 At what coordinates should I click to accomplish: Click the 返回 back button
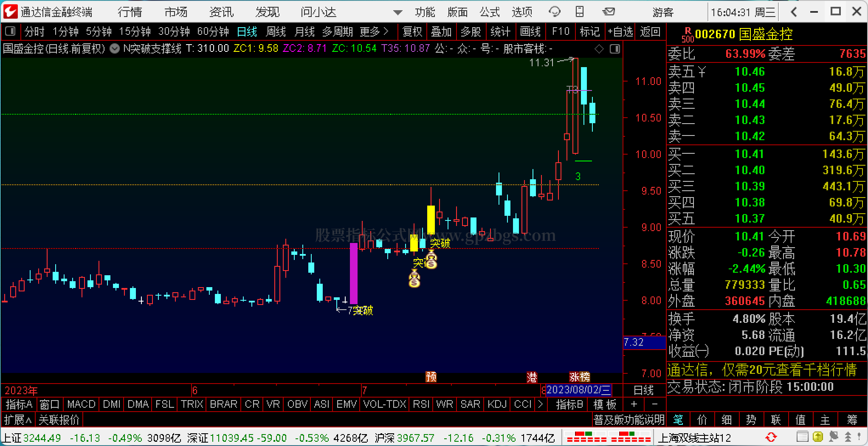650,32
